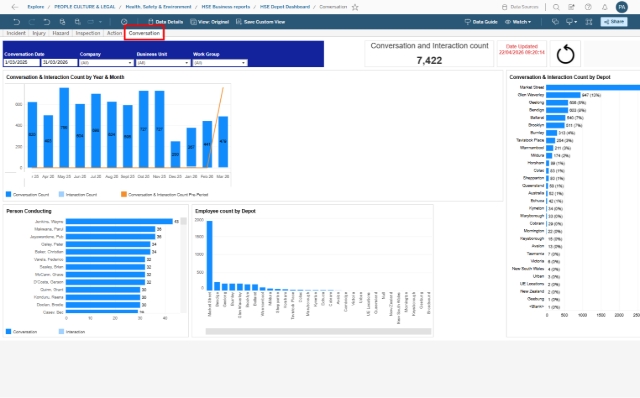Image resolution: width=640 pixels, height=398 pixels.
Task: Open the toolbar clock icon
Action: click(x=124, y=22)
